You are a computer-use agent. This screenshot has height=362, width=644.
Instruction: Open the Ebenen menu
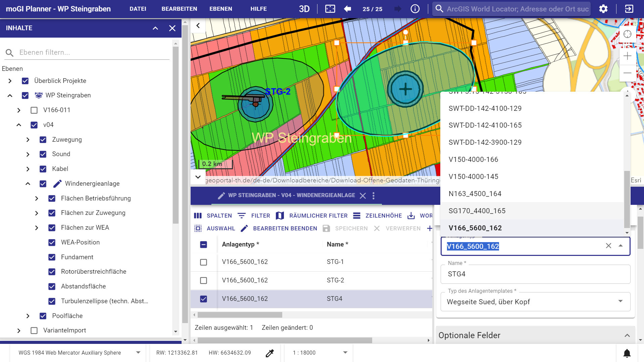(x=220, y=9)
